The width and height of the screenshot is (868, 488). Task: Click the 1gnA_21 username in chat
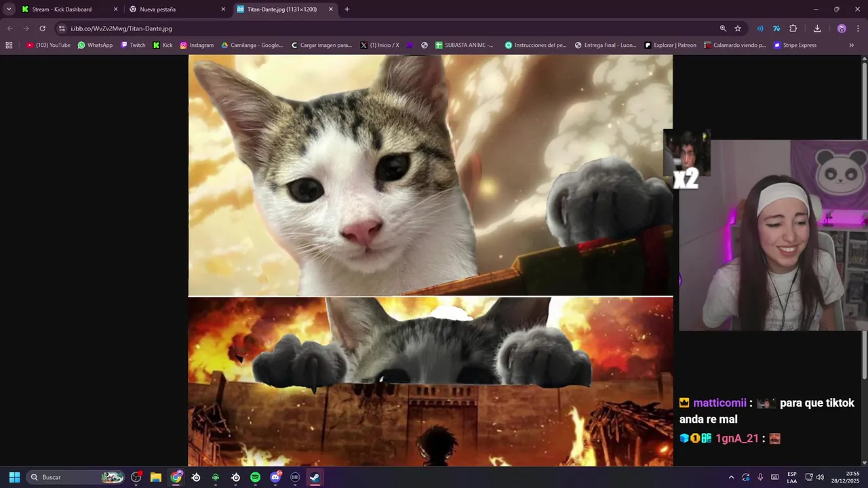tap(737, 439)
